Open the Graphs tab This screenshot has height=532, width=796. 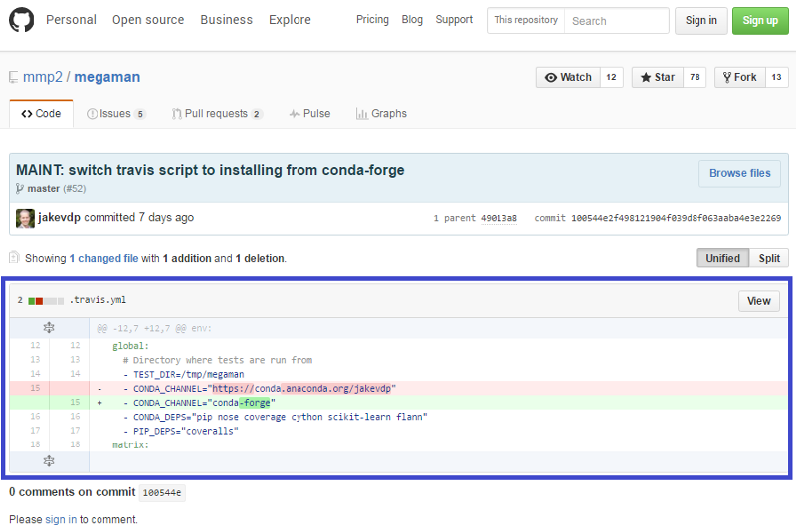(x=381, y=114)
